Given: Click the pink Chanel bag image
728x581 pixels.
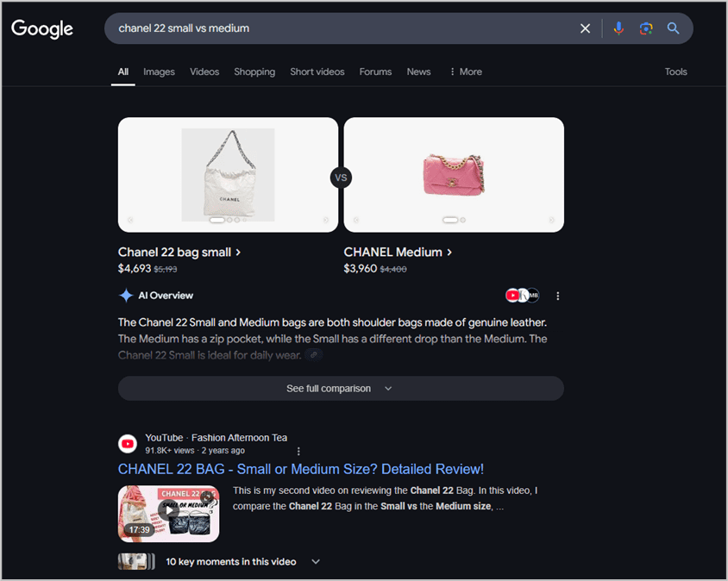Looking at the screenshot, I should click(454, 174).
